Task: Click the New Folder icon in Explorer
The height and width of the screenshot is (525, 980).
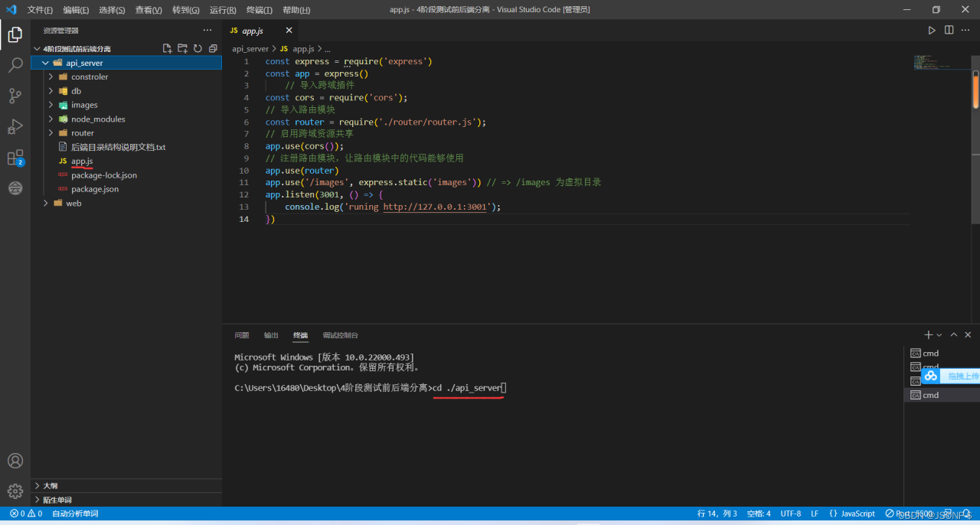Action: [182, 47]
